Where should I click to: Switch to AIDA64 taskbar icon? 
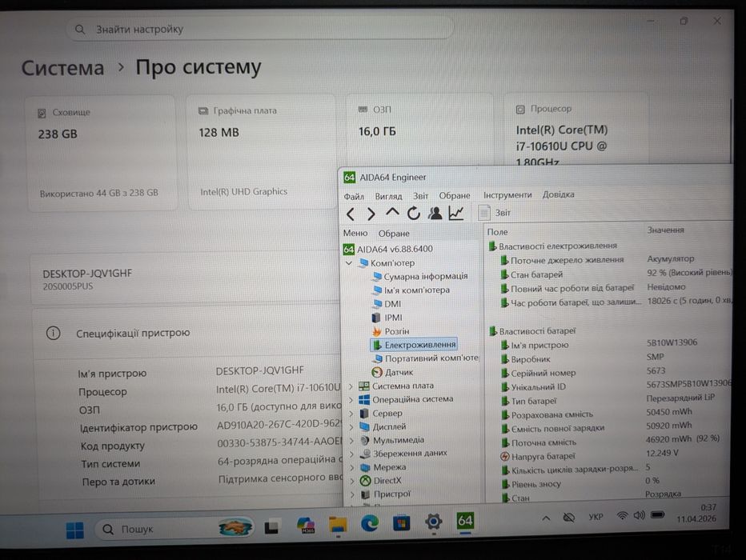click(465, 521)
